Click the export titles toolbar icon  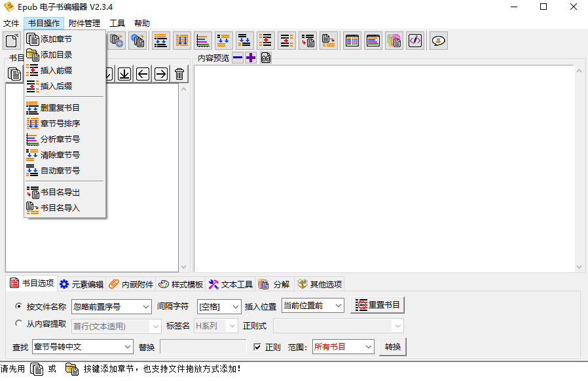[x=308, y=41]
